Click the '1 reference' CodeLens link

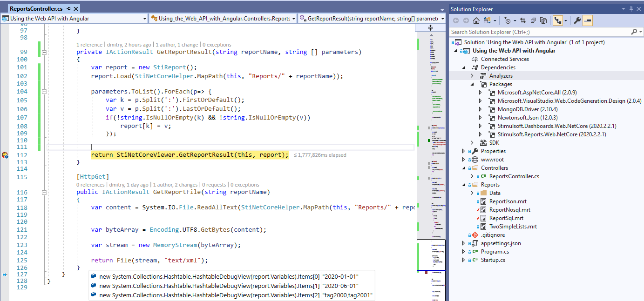tap(90, 45)
